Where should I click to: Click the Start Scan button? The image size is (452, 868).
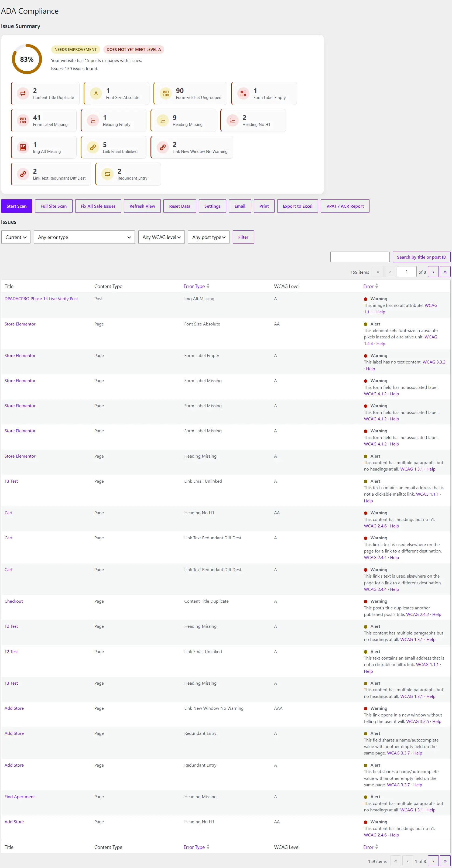(16, 206)
